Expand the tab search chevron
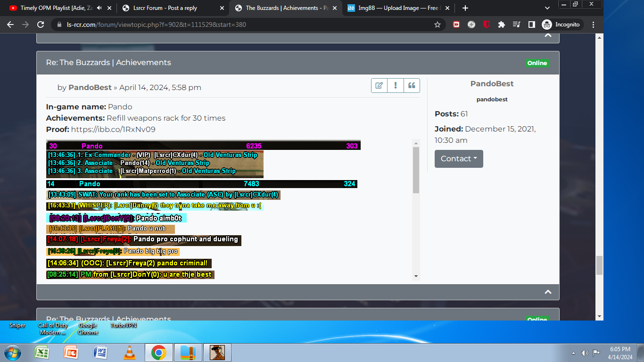 point(547,8)
